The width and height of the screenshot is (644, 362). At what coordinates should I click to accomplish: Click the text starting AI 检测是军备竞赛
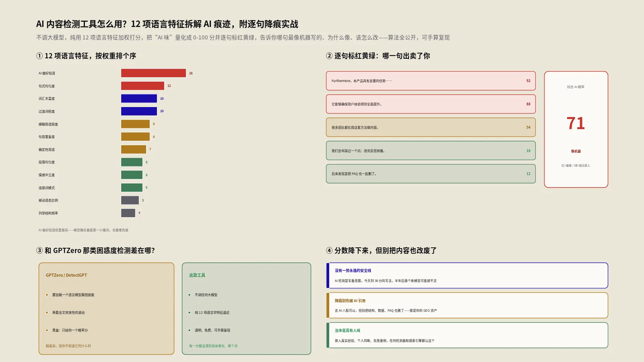click(x=386, y=281)
